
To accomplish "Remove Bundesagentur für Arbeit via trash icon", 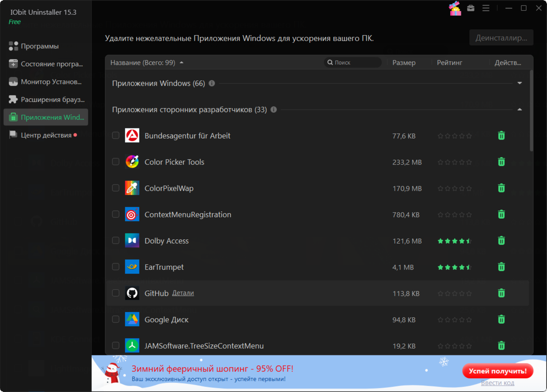I will [501, 136].
